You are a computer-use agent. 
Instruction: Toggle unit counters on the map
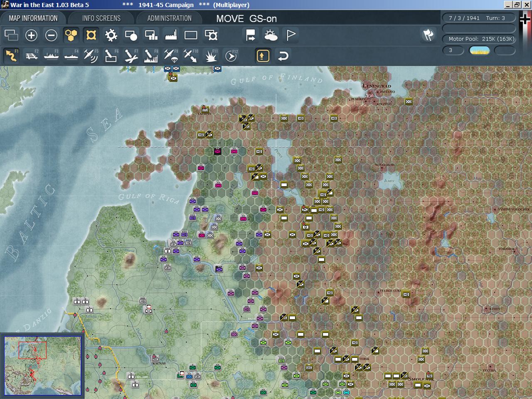pos(11,35)
